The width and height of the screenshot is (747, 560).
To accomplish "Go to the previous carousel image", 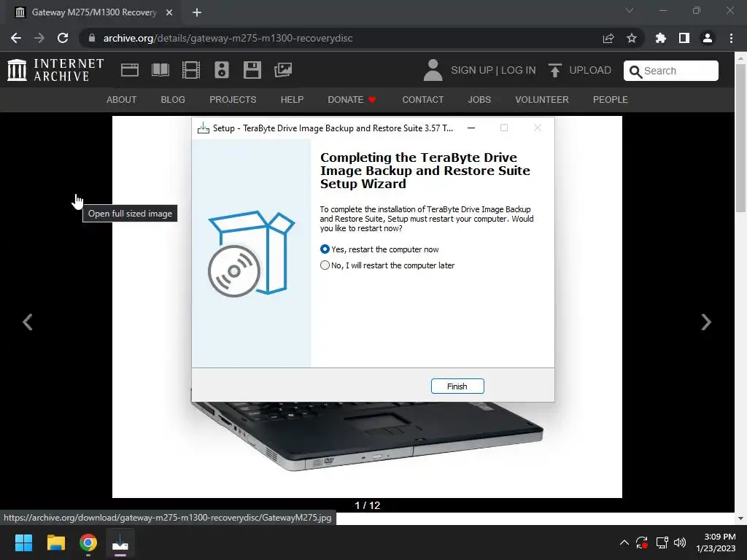I will coord(28,322).
